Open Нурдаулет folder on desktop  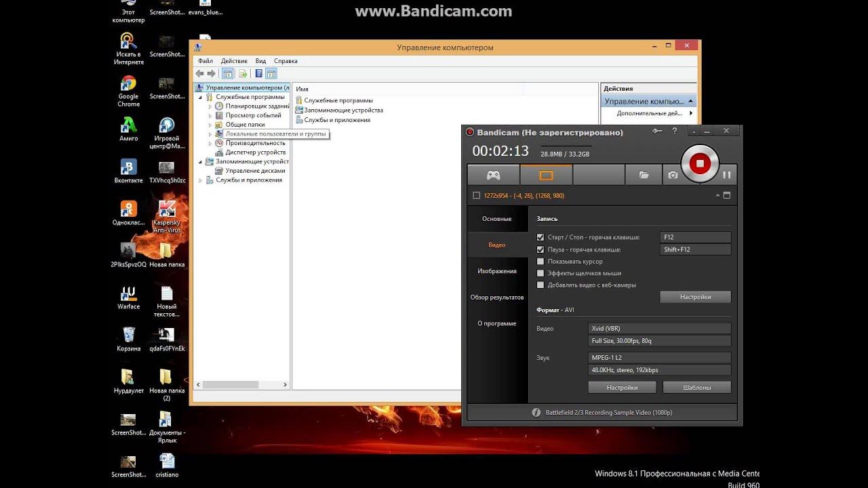pos(128,382)
